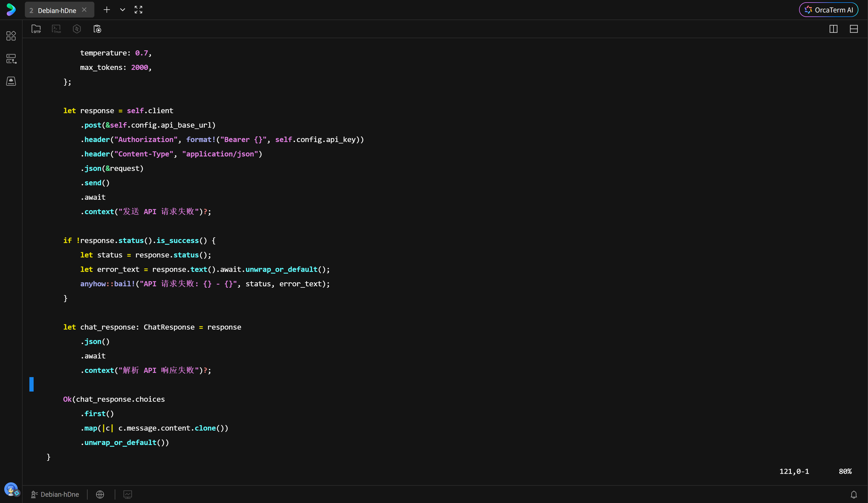Open the SFTP file browser

[36, 29]
